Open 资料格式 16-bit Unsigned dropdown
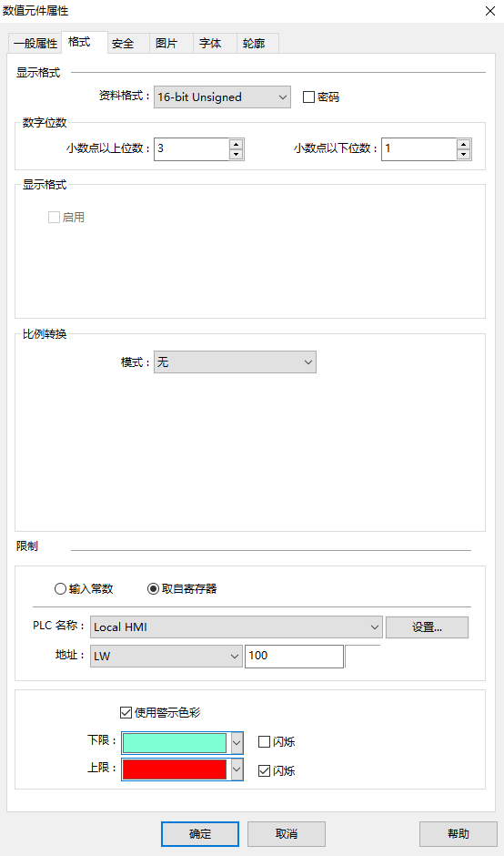This screenshot has height=856, width=504. 222,97
